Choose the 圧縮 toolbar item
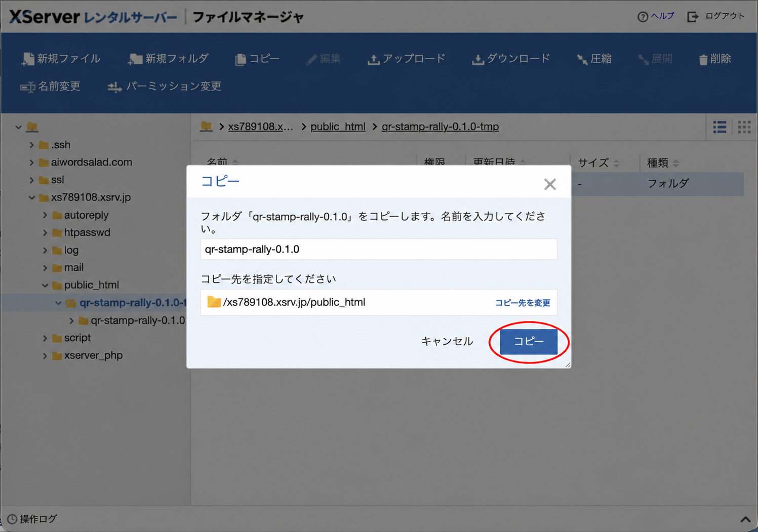Screen dimensions: 758x532 594,59
